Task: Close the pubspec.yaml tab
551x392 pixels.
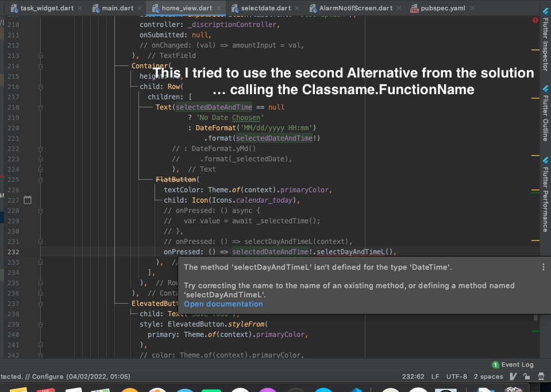Action: [472, 8]
